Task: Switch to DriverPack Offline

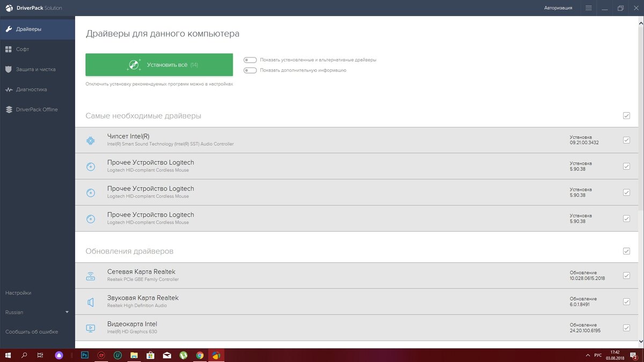Action: coord(38,109)
